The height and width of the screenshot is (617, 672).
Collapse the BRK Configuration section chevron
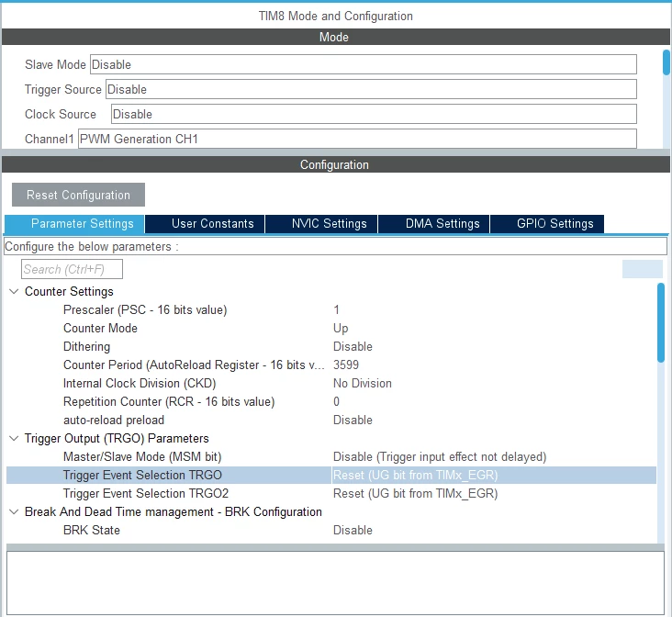click(14, 511)
